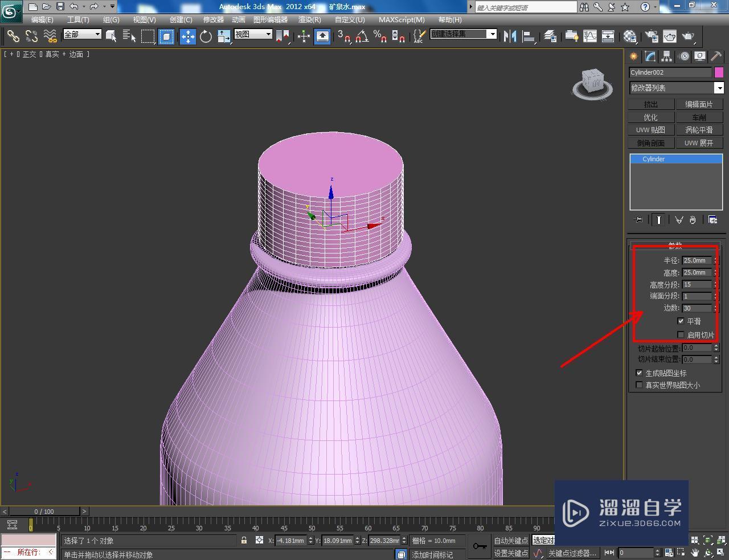Select the Link tool in toolbar
The width and height of the screenshot is (729, 560).
13,36
